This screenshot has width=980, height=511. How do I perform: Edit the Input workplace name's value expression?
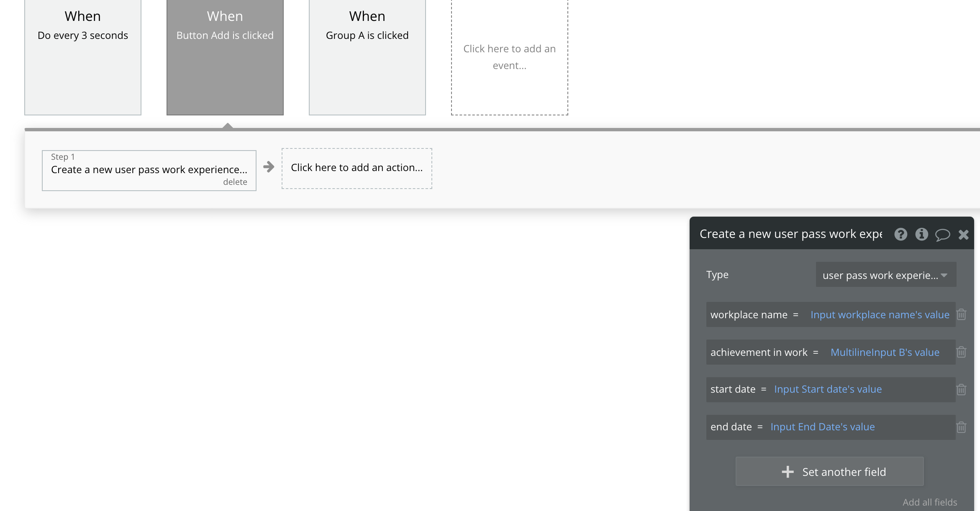pos(880,315)
